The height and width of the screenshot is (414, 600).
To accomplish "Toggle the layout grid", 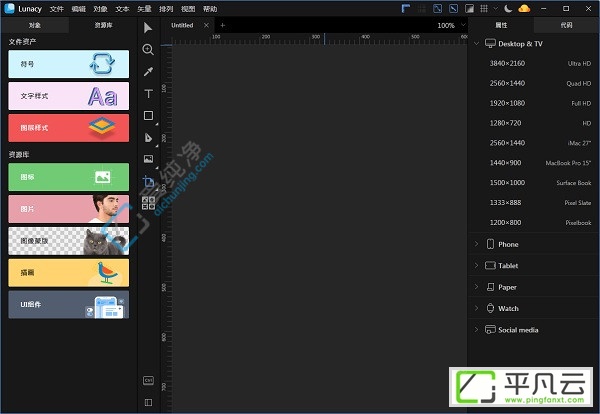I will (484, 8).
